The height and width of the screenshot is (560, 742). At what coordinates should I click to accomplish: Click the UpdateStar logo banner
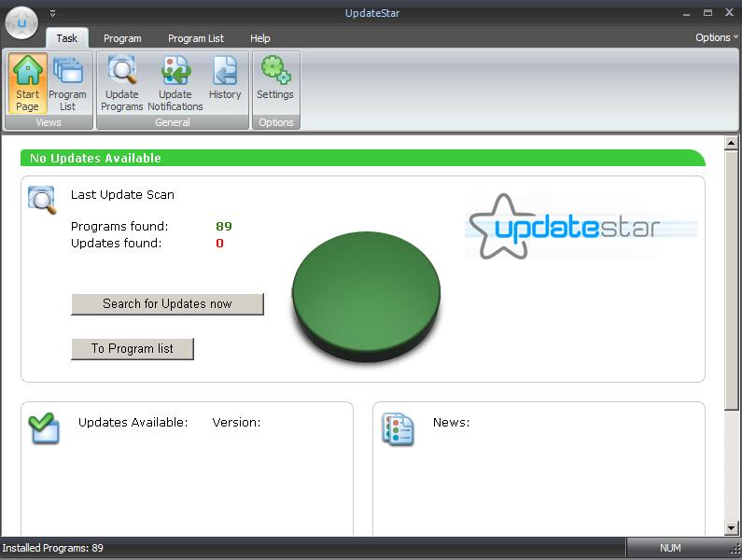581,227
